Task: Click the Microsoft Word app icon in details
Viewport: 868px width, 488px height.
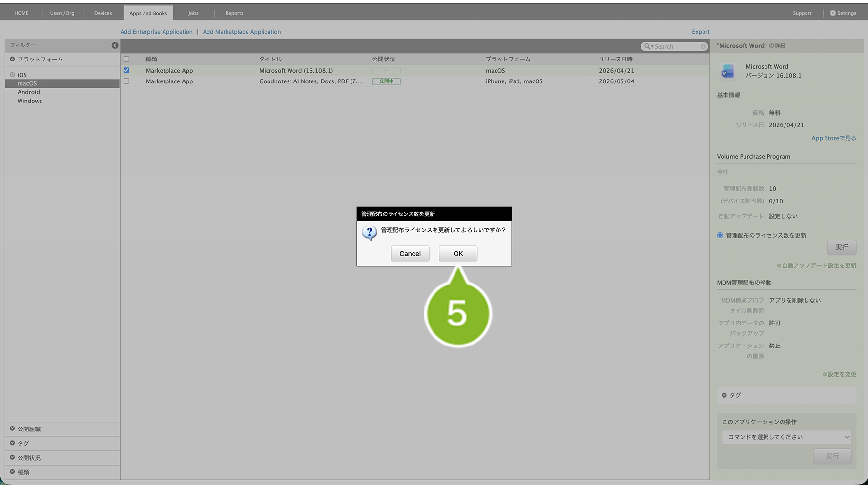Action: pos(727,71)
